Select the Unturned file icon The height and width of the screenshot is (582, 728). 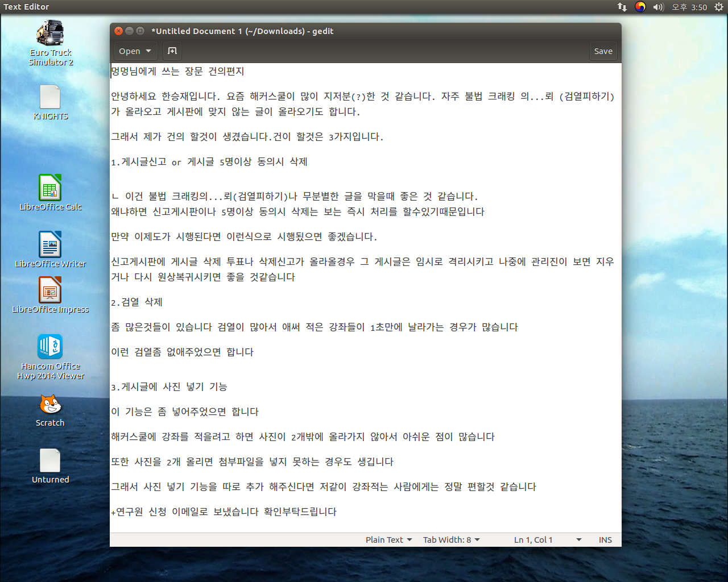(50, 461)
